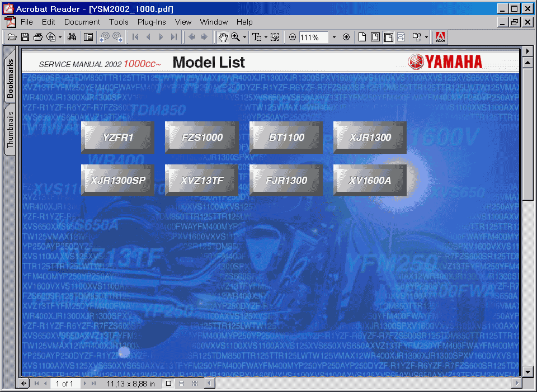Open the XV1600A model manual
This screenshot has height=392, width=537.
370,180
